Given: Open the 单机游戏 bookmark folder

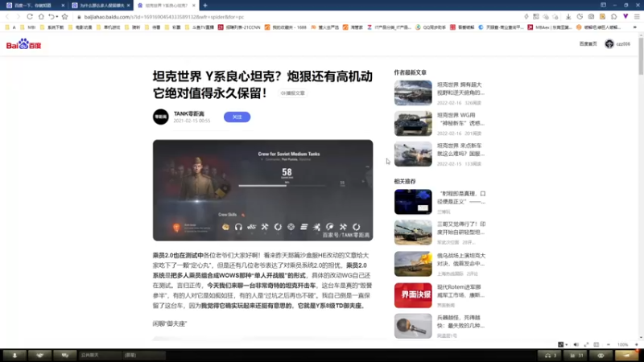Looking at the screenshot, I should [109, 27].
